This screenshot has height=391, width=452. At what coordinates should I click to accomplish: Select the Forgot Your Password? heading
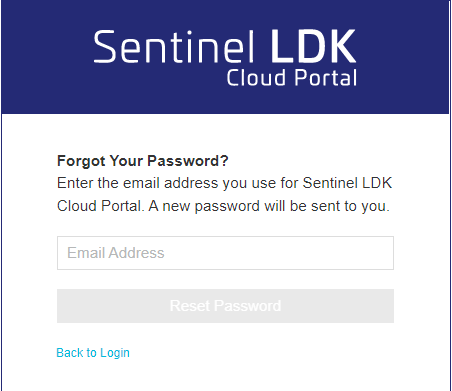(x=143, y=161)
